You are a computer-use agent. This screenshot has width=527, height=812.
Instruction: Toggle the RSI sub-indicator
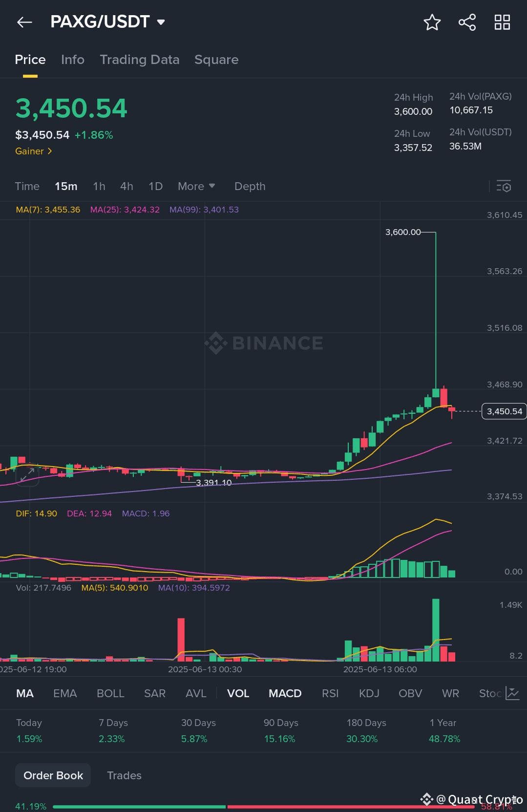coord(330,693)
